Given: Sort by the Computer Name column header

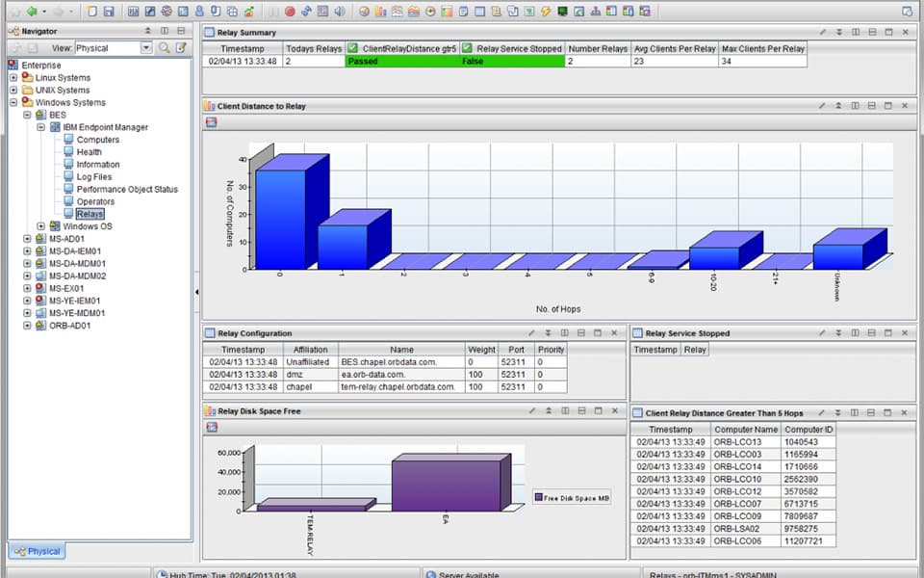Looking at the screenshot, I should point(745,430).
